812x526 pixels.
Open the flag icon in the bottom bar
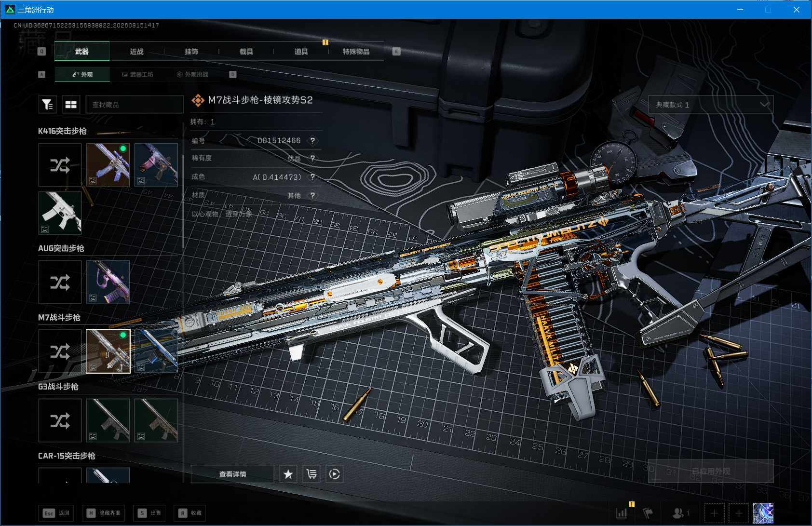tap(648, 513)
